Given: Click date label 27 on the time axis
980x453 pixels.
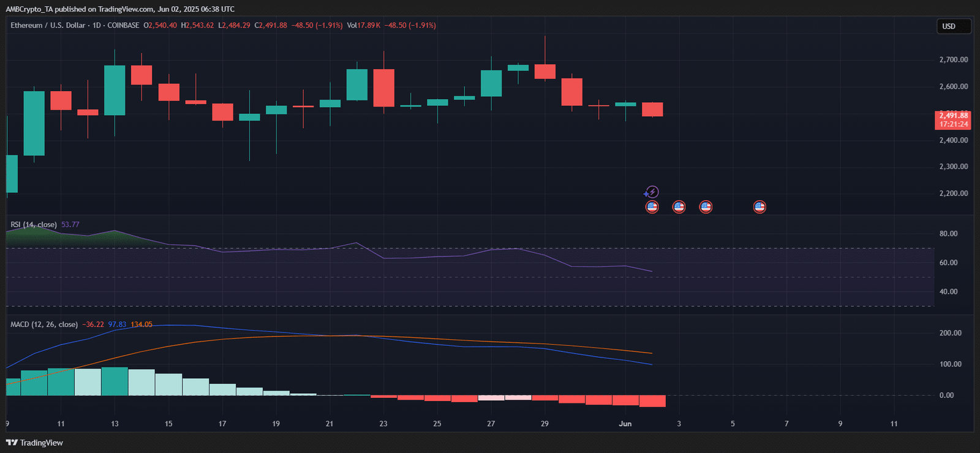Looking at the screenshot, I should (491, 424).
